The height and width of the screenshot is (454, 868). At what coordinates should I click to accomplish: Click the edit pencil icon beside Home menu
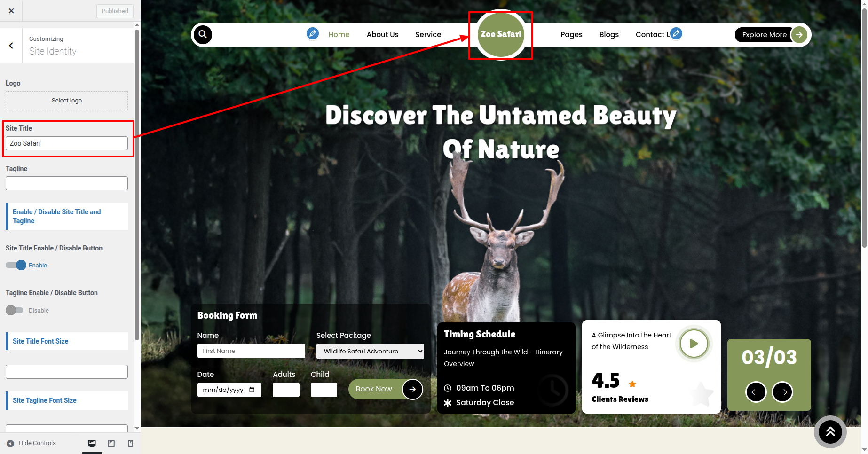312,33
